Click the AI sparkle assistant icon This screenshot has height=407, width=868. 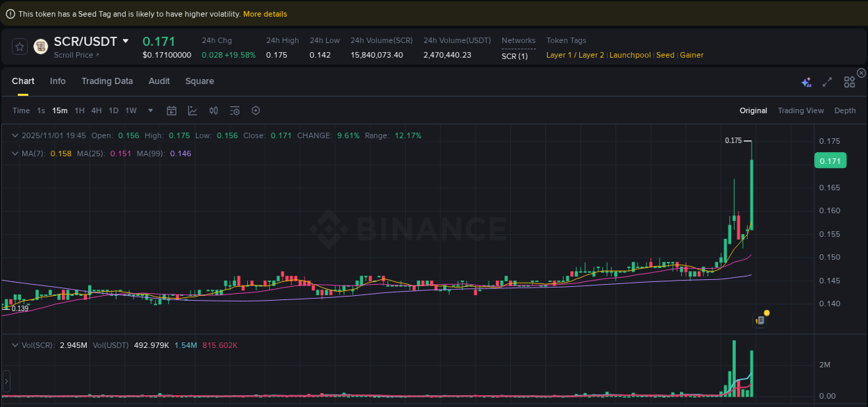(806, 82)
